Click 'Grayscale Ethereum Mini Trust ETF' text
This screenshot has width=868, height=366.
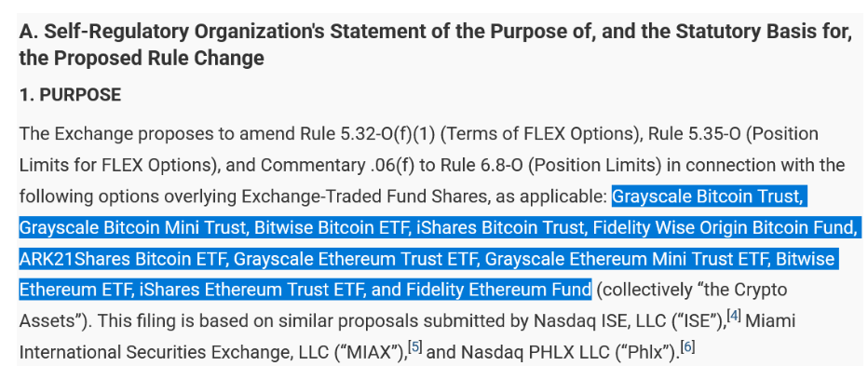pos(626,259)
